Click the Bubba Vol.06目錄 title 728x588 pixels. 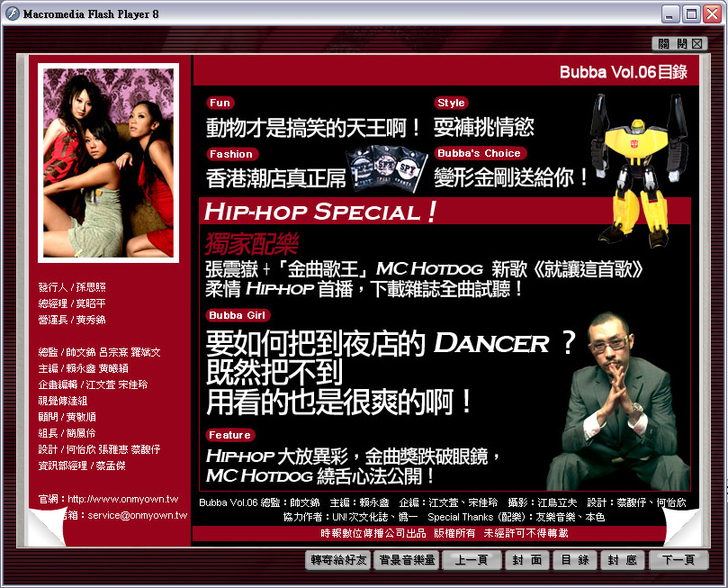tap(623, 72)
